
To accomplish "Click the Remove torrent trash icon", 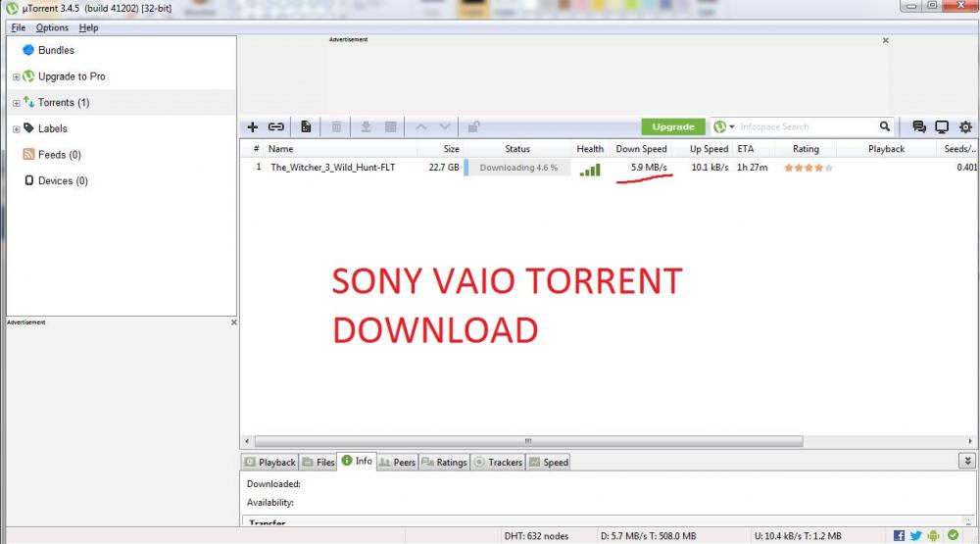I will click(336, 127).
